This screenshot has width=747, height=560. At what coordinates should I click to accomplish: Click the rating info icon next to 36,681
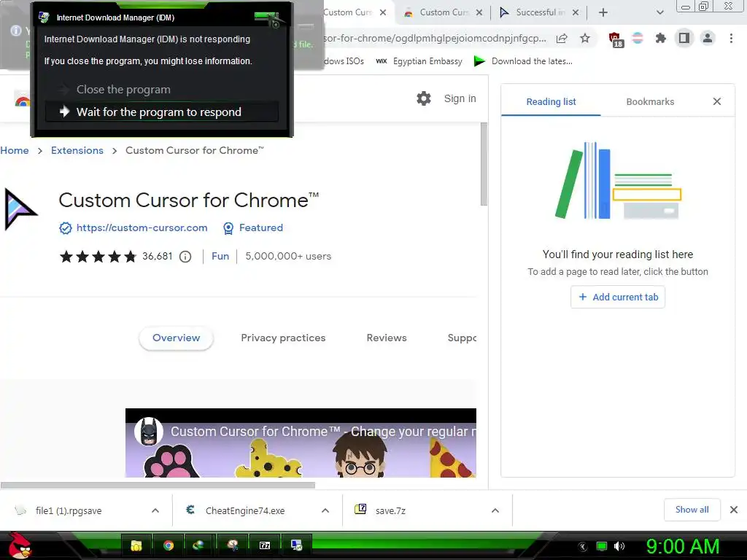tap(185, 257)
